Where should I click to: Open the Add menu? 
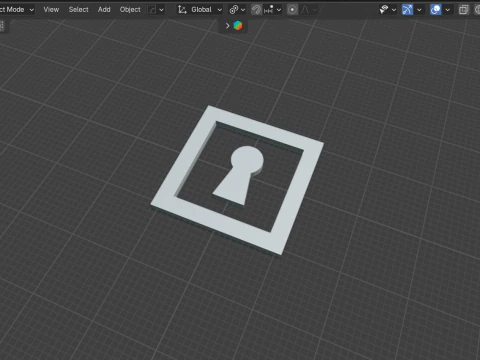point(104,10)
